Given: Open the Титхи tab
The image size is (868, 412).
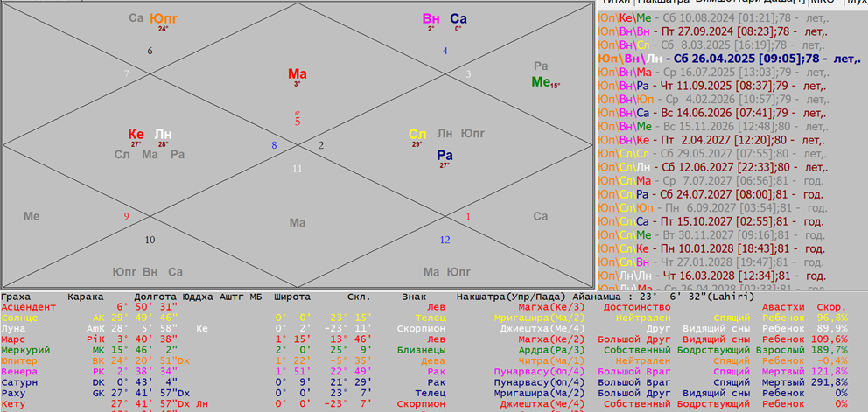Looking at the screenshot, I should pos(616,3).
